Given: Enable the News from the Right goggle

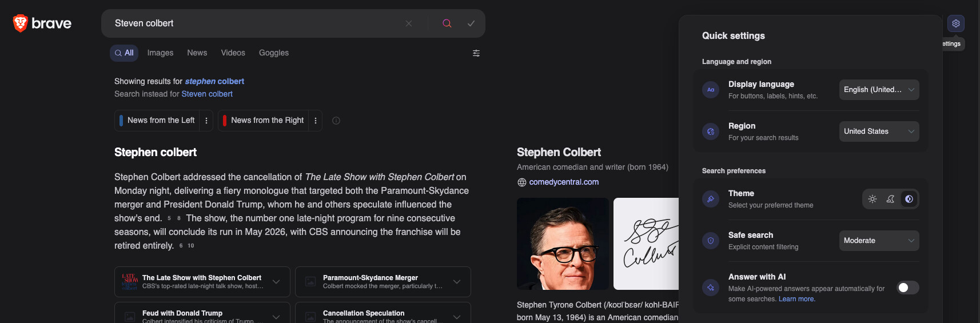Looking at the screenshot, I should click(x=264, y=121).
